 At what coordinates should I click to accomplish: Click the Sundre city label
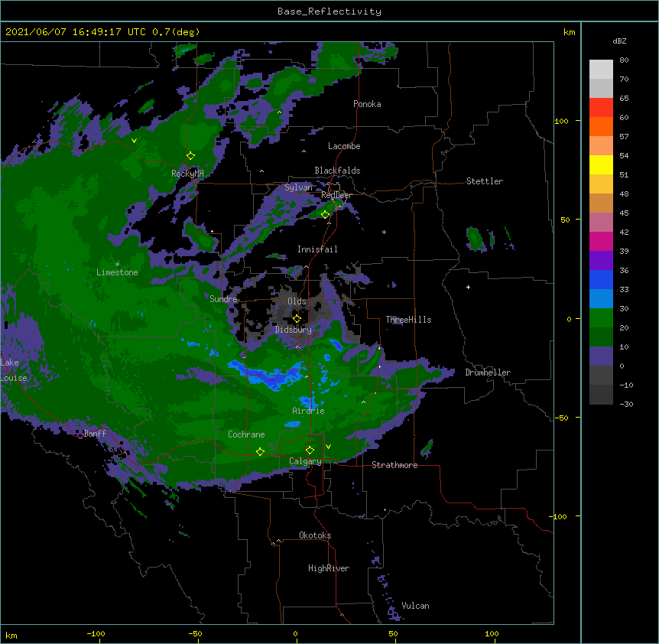point(223,299)
